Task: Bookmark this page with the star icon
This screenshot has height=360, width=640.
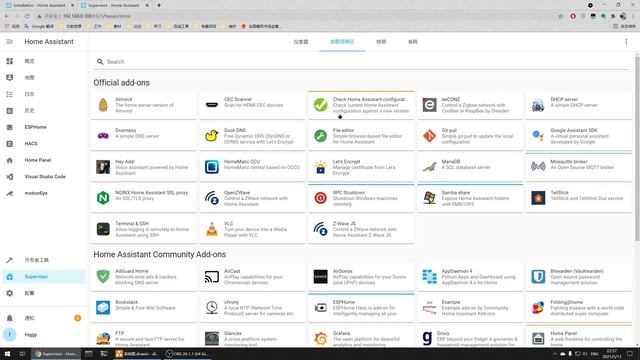Action: (561, 16)
